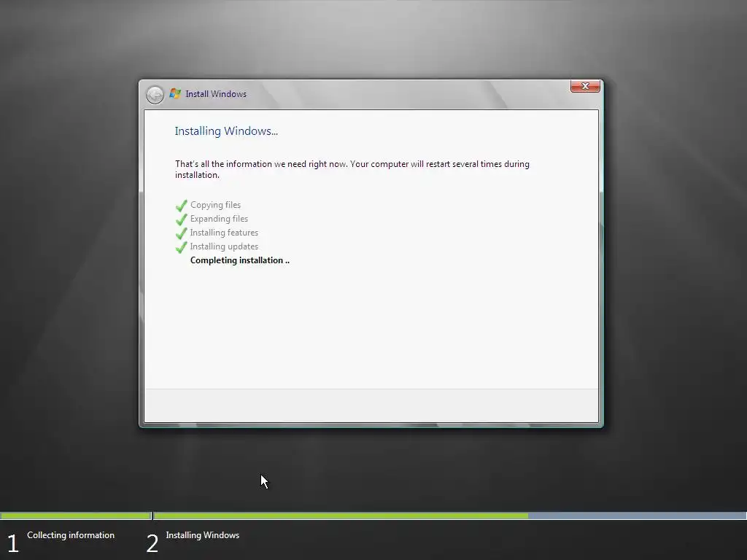Click the green checkmark beside Expanding files
Image resolution: width=747 pixels, height=560 pixels.
(x=182, y=219)
